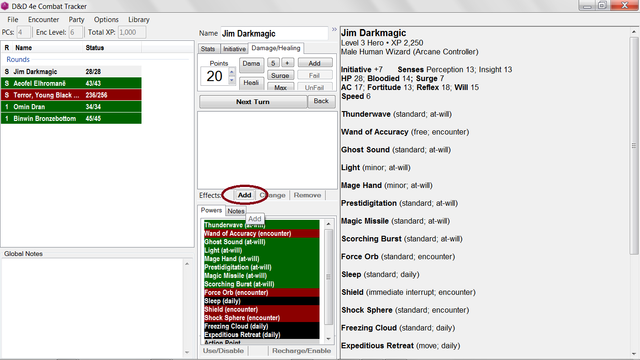Click the Total XP field
Screen dimensions: 640x360
tap(132, 32)
